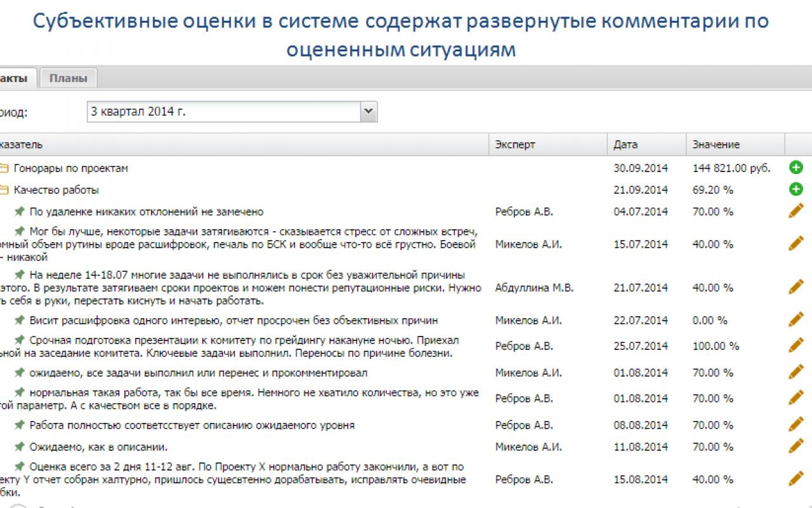Switch to the Планы tab
Viewport: 812px width, 508px height.
68,78
